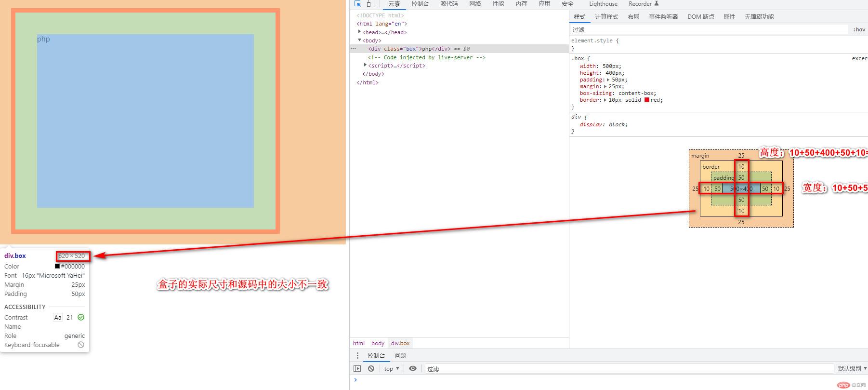The height and width of the screenshot is (390, 868).
Task: Open the Lighthouse tab
Action: tap(603, 4)
